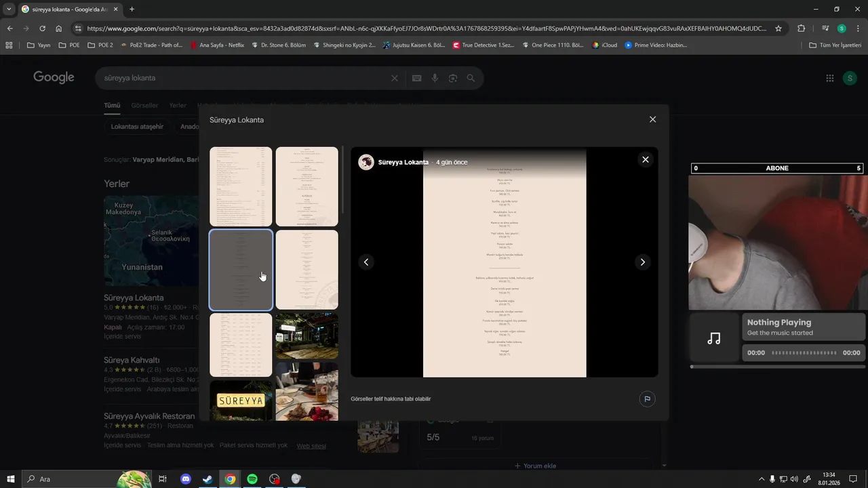Select the Tümü search tab
The image size is (868, 488).
(x=112, y=106)
